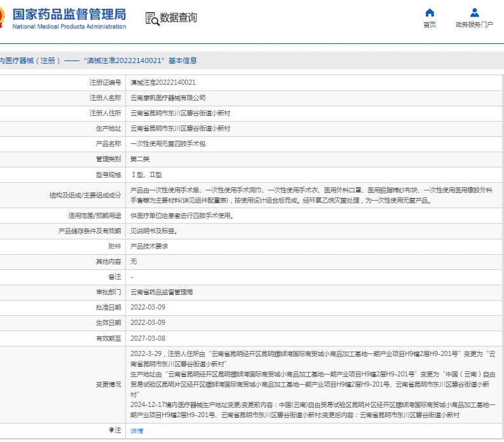Click the value 见说明书及标签。

[x=154, y=231]
